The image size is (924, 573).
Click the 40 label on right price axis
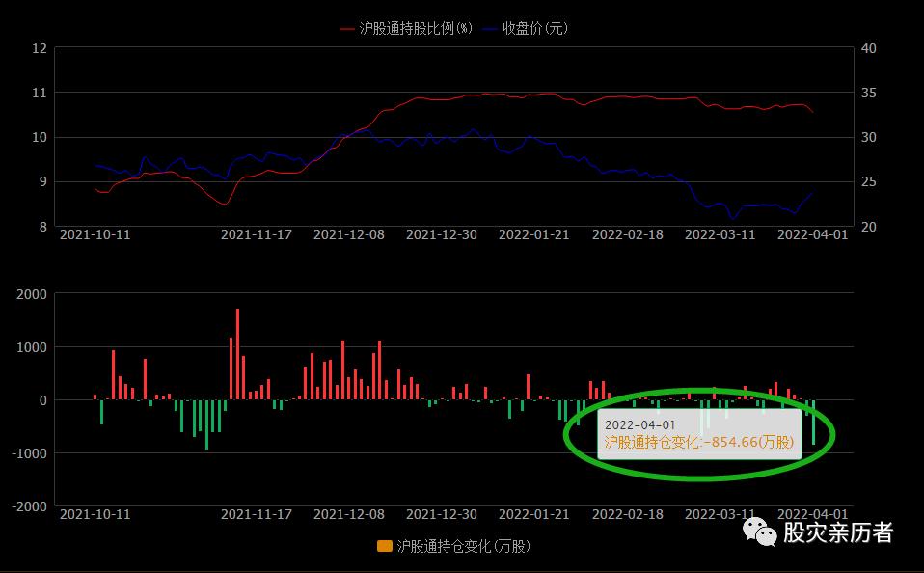[x=868, y=48]
